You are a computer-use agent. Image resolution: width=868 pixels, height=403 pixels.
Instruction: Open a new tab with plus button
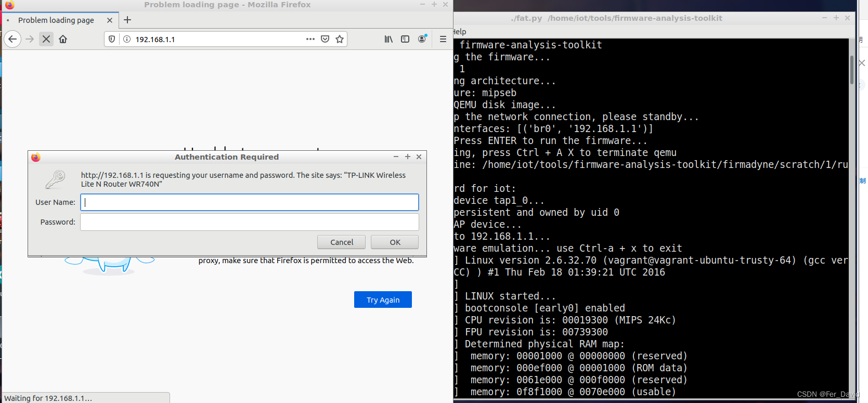click(x=127, y=20)
